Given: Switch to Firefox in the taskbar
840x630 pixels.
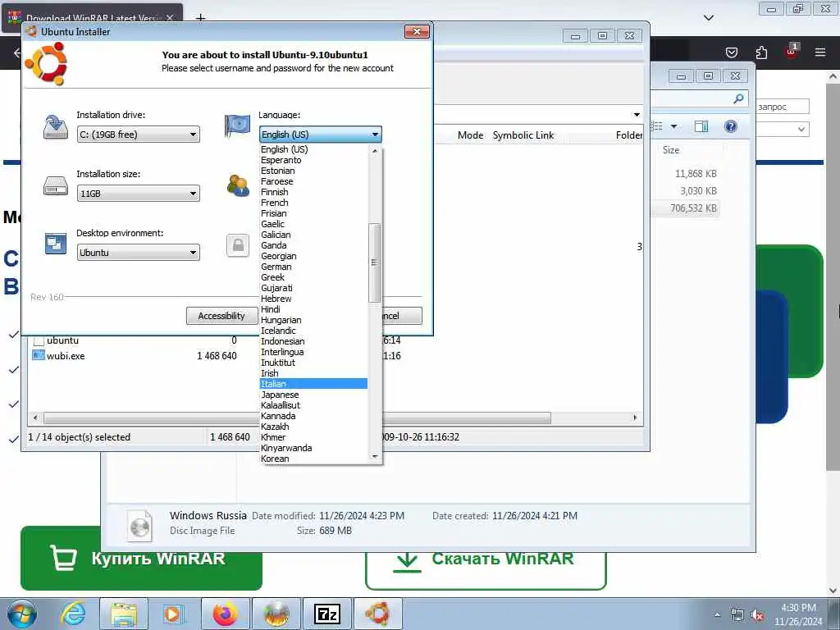Looking at the screenshot, I should tap(225, 614).
